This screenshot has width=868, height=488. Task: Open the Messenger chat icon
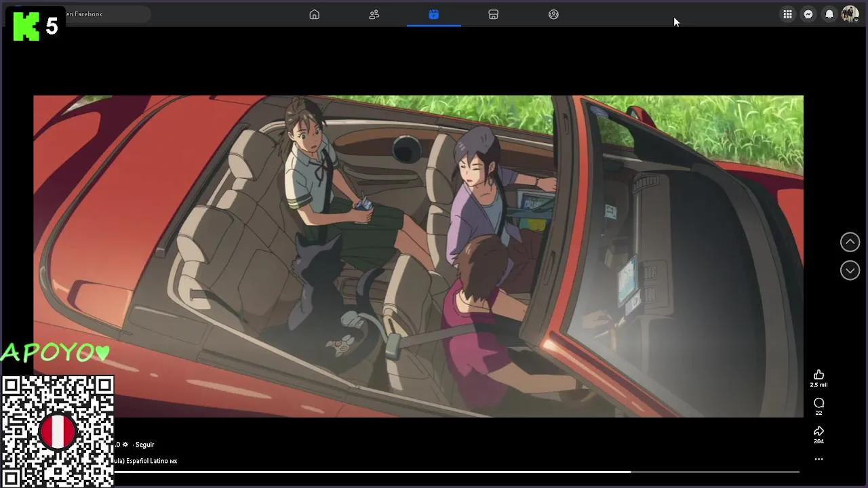point(808,14)
